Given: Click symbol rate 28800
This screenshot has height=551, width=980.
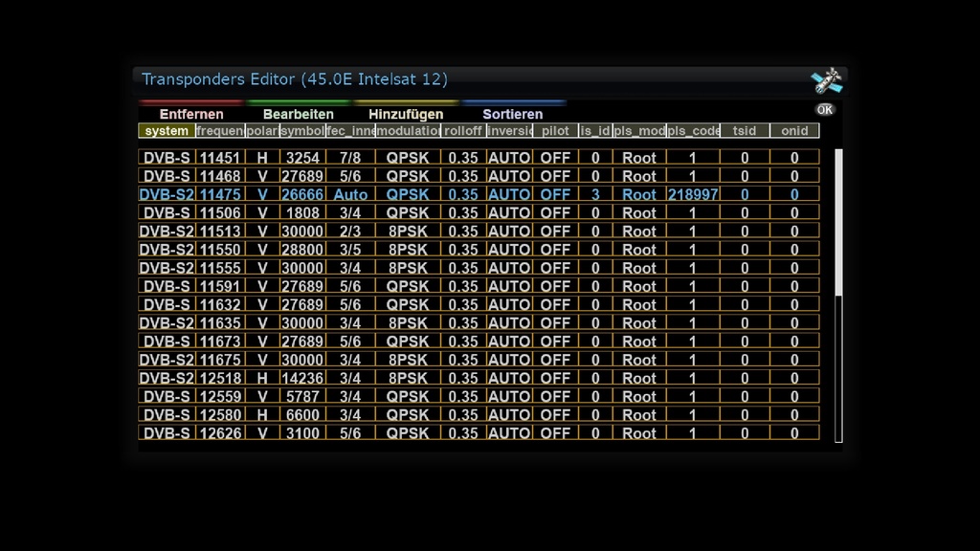Looking at the screenshot, I should coord(302,250).
